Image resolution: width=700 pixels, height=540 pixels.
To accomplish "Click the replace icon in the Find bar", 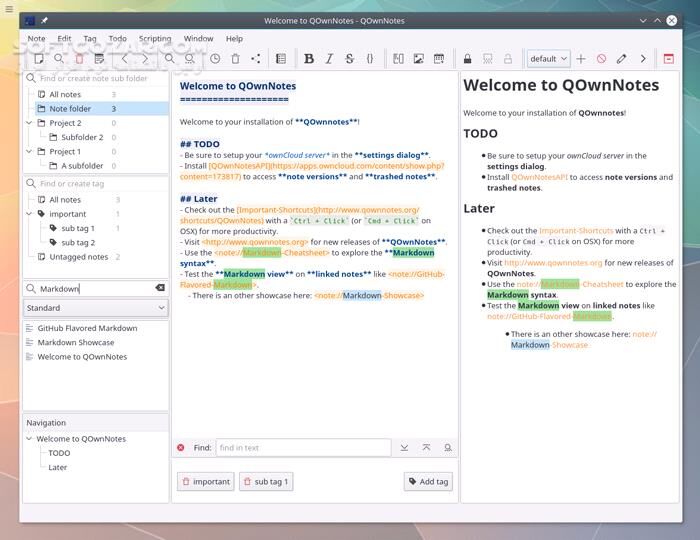I will click(x=447, y=447).
